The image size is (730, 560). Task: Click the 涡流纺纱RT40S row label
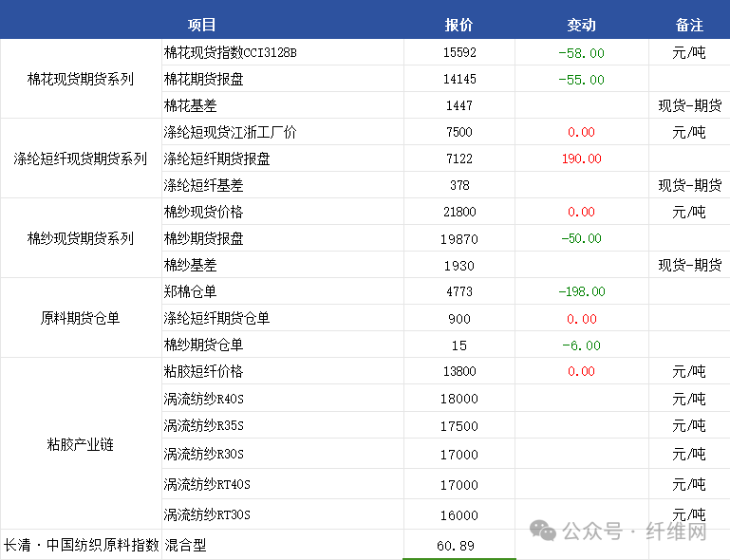(x=207, y=484)
